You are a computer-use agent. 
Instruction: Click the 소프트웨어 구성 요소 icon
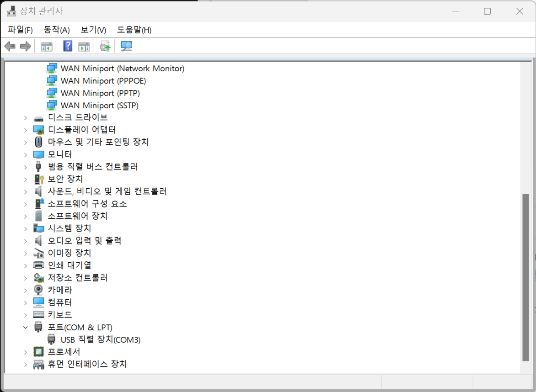pos(39,203)
